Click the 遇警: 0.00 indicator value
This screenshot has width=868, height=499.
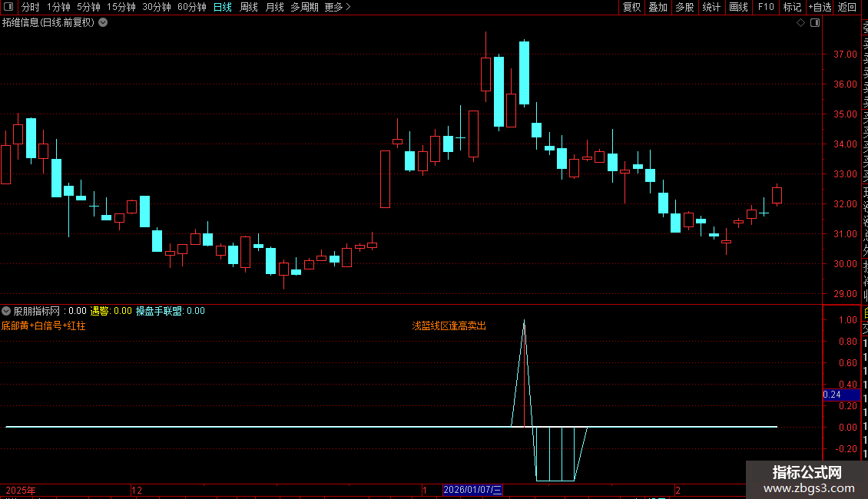[111, 311]
